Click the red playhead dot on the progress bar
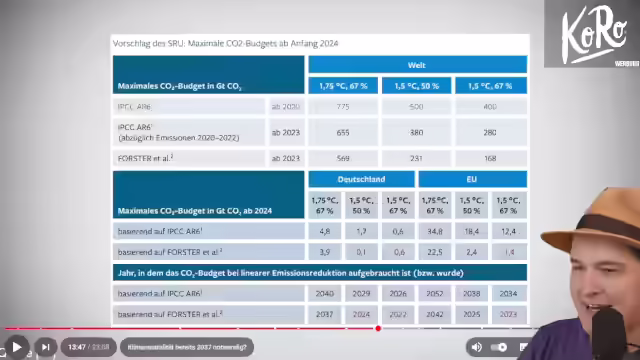Viewport: 640px width, 360px height. (378, 328)
